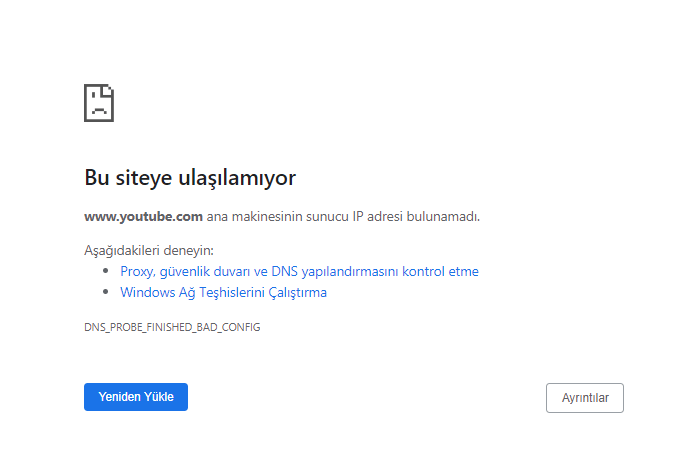Image resolution: width=697 pixels, height=470 pixels.
Task: Open the Proxy, güvenlik duvarı ve DNS link
Action: [x=299, y=271]
